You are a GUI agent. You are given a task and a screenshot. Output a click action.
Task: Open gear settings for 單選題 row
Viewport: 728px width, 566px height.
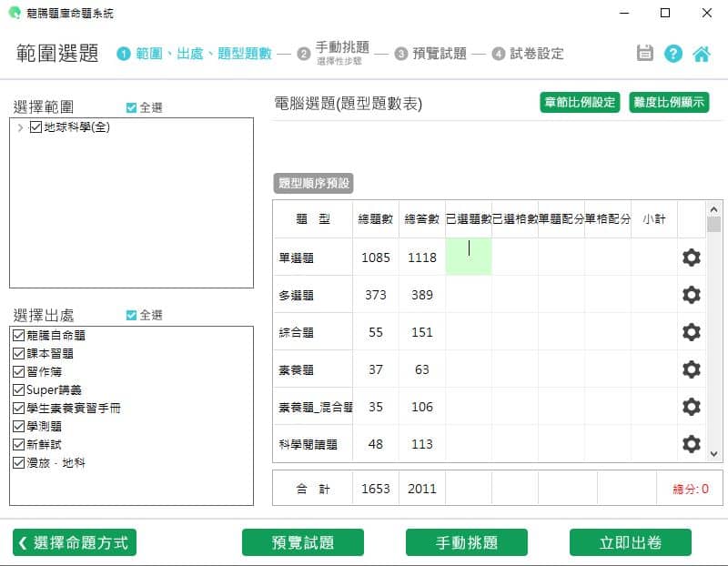click(692, 258)
